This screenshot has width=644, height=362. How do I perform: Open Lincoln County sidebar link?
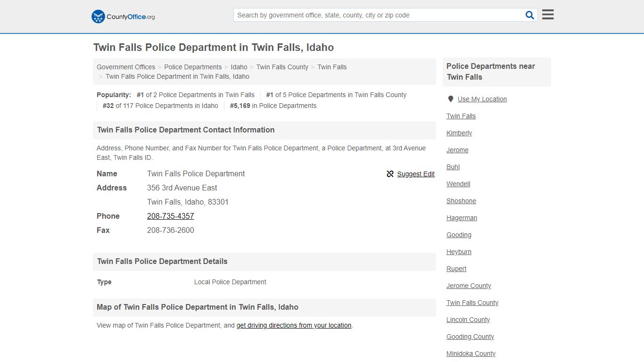pos(468,320)
